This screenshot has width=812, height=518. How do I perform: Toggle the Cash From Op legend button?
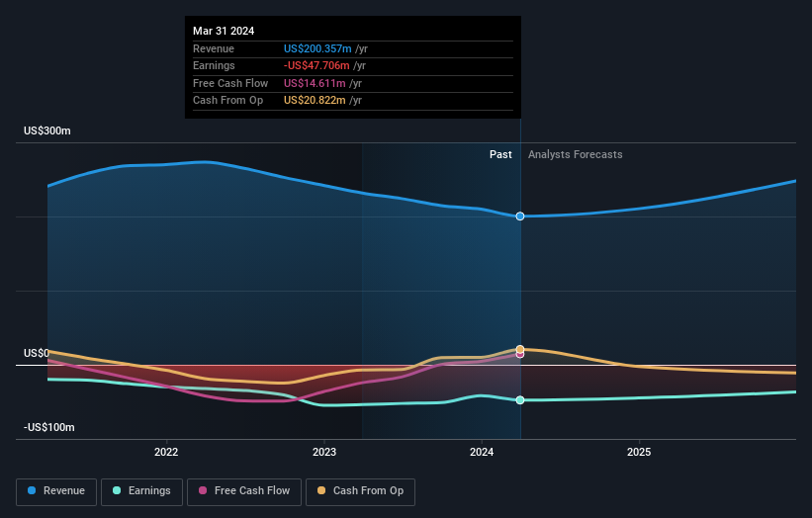(x=360, y=491)
